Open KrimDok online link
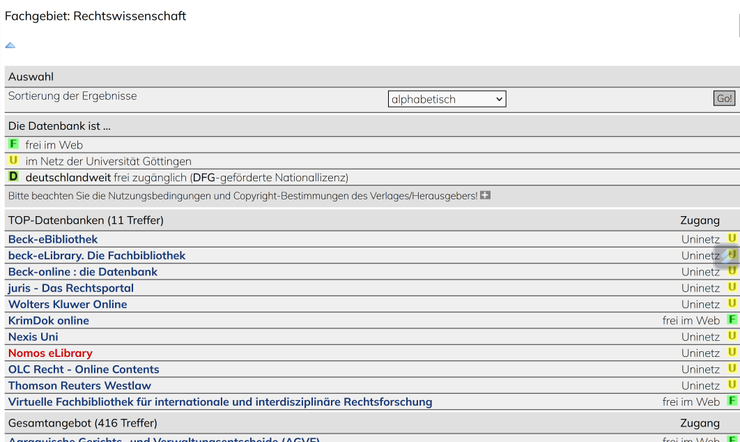 click(x=49, y=320)
